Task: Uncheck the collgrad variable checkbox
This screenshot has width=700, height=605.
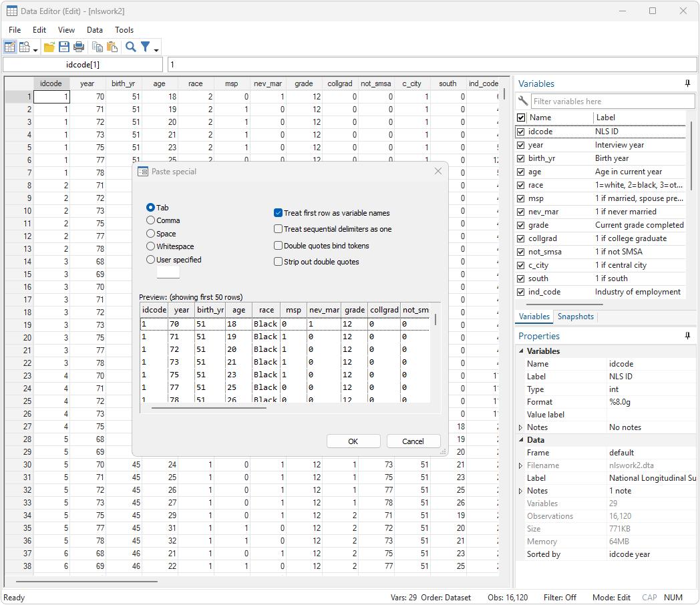Action: [x=520, y=238]
